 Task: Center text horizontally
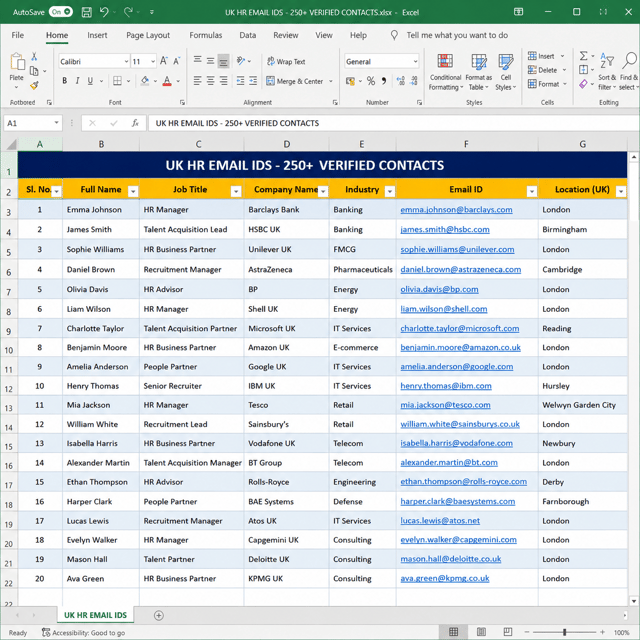pos(211,81)
